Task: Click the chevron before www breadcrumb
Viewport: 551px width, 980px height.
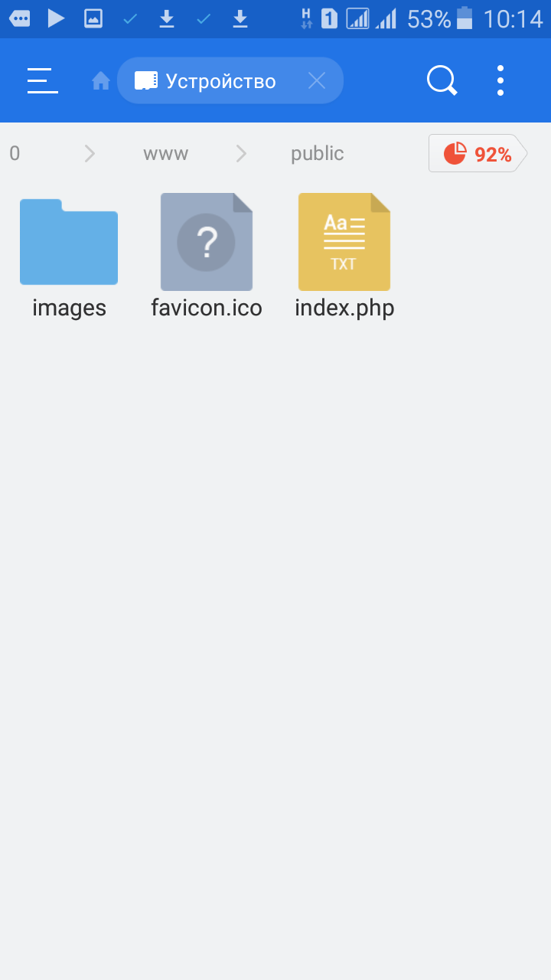Action: tap(90, 154)
